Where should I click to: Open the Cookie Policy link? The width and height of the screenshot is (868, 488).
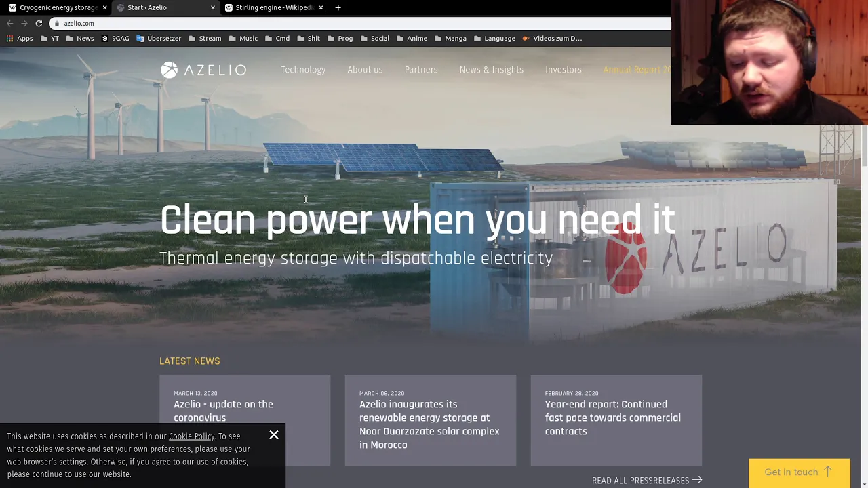(191, 436)
